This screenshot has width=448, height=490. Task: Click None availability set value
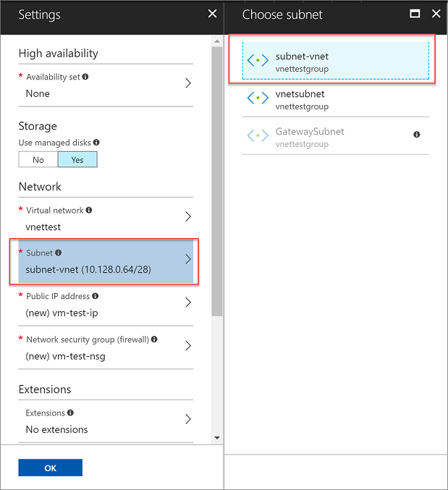click(x=38, y=93)
